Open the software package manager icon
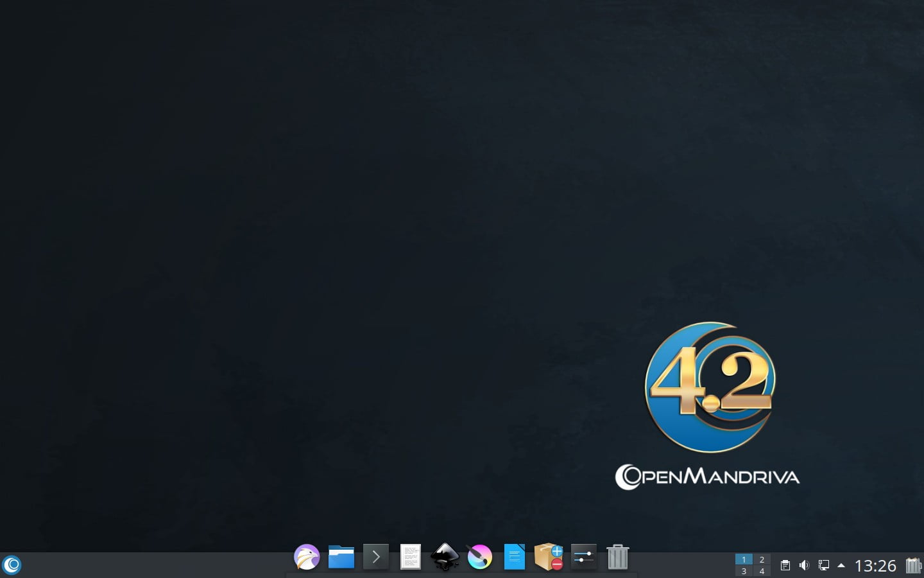Viewport: 924px width, 578px height. [x=549, y=557]
